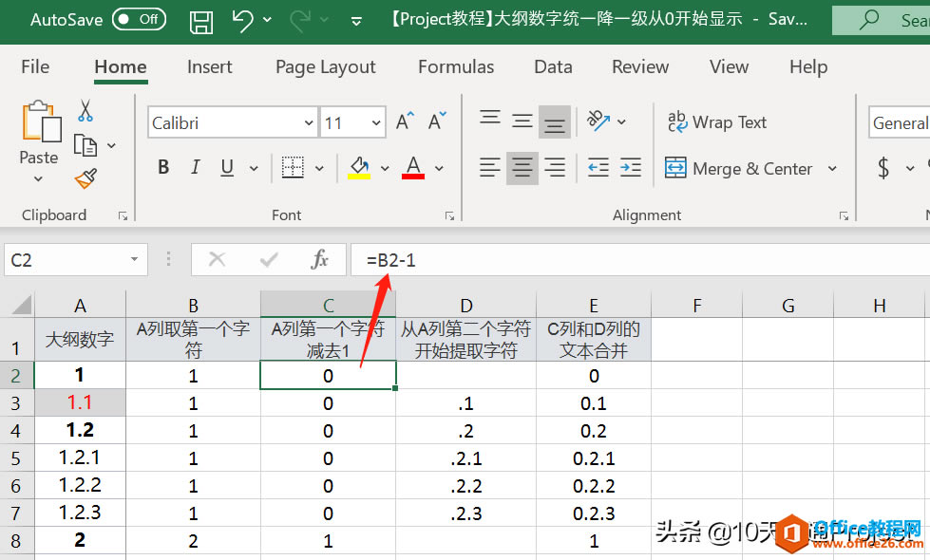This screenshot has width=930, height=560.
Task: Click inside the formula bar
Action: (570, 259)
